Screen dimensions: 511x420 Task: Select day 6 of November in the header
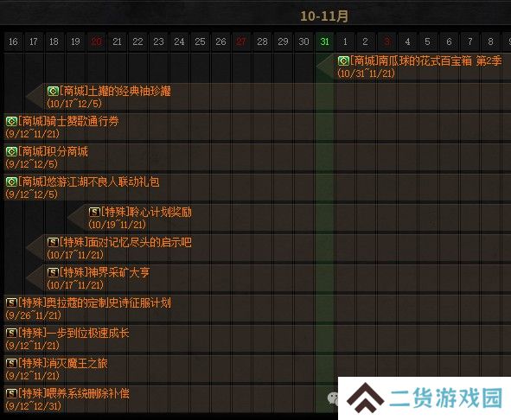click(x=449, y=41)
